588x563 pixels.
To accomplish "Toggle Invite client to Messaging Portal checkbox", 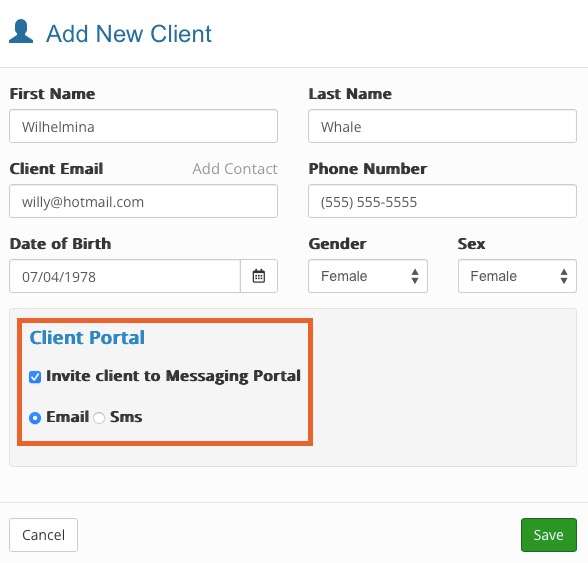I will (35, 377).
